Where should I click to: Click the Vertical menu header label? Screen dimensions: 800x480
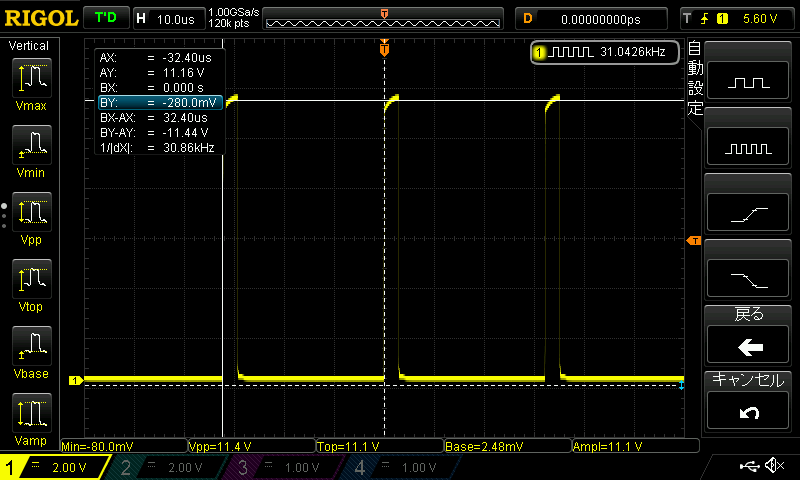(x=29, y=46)
